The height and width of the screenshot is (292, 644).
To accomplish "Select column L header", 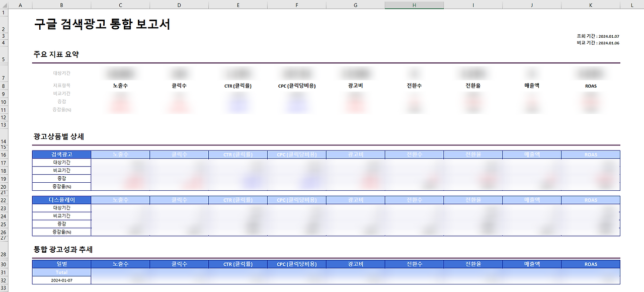I will tap(632, 5).
